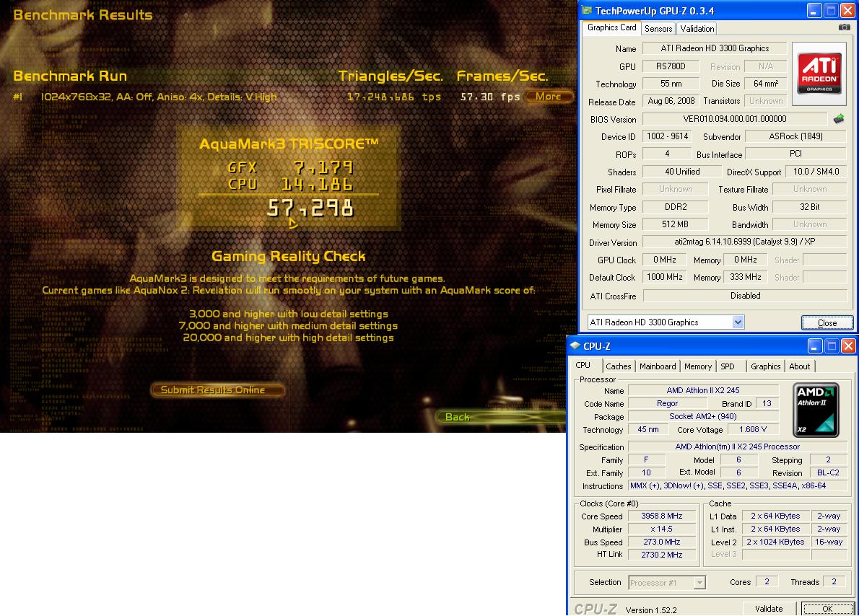This screenshot has width=859, height=616.
Task: Click the Code Name value Regor
Action: click(x=667, y=403)
